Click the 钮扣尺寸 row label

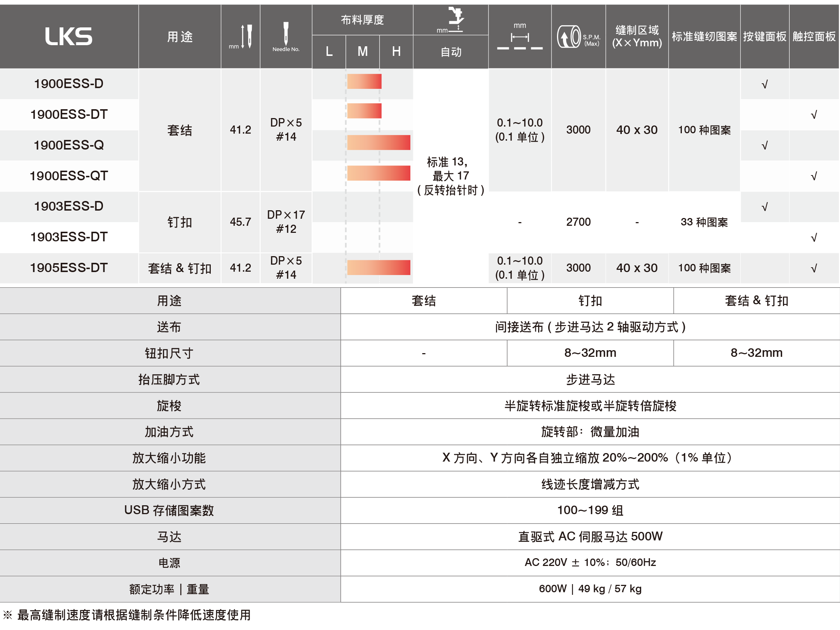[x=169, y=353]
